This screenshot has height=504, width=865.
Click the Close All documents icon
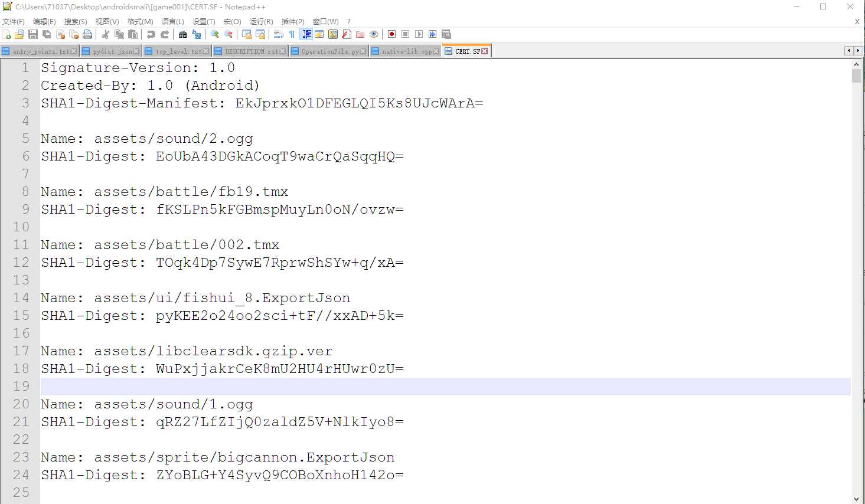pos(74,34)
